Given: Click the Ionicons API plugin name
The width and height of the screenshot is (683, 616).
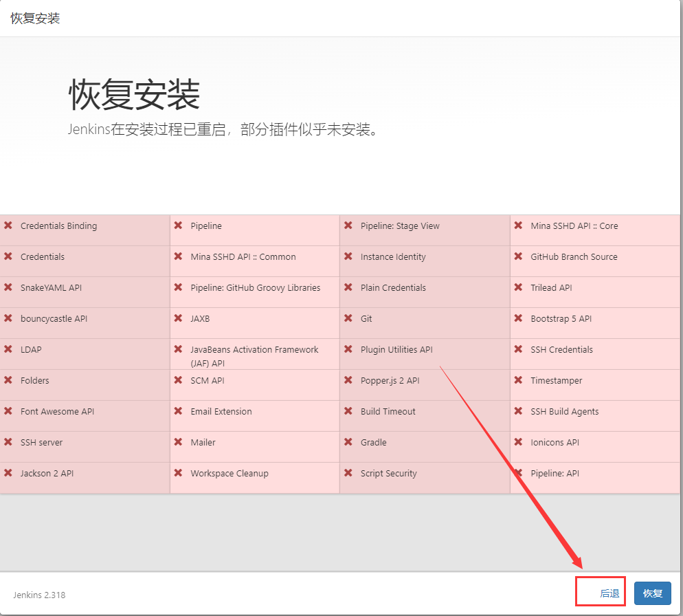Looking at the screenshot, I should [x=555, y=443].
